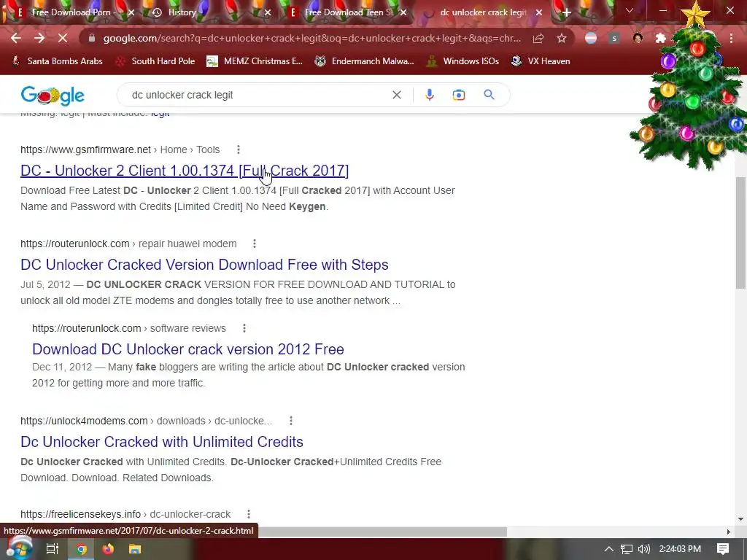
Task: Go to the Google homepage via the logo
Action: [x=53, y=96]
